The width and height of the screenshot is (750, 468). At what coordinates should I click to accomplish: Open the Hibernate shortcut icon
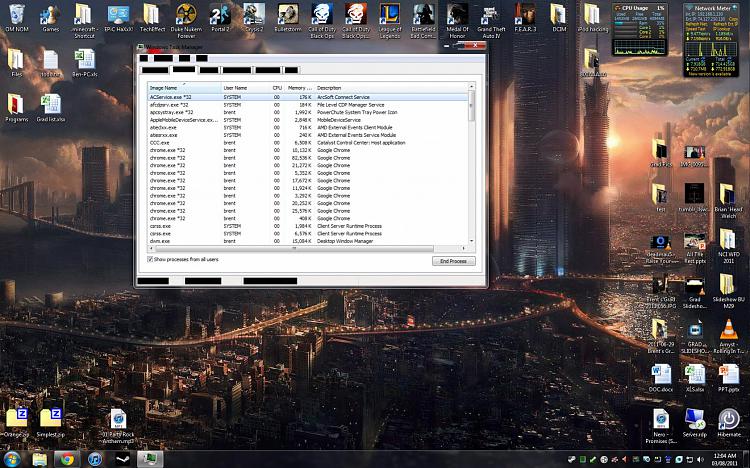pyautogui.click(x=729, y=423)
